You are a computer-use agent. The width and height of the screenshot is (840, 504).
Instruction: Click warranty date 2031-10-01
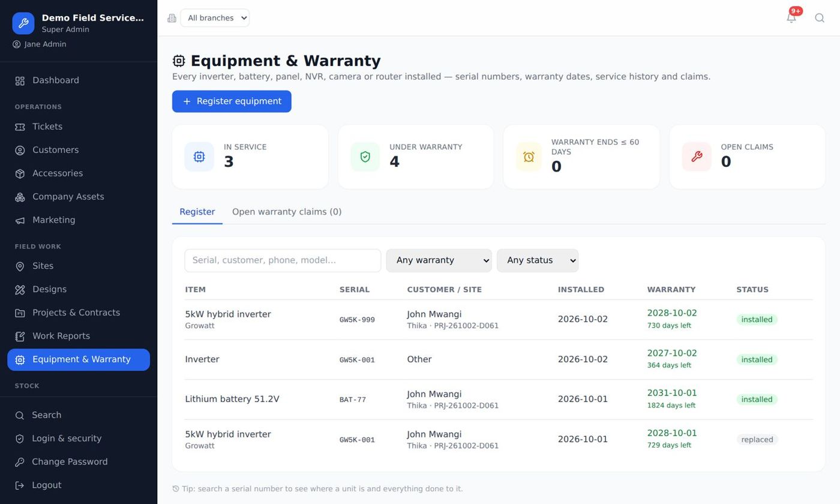click(x=672, y=393)
